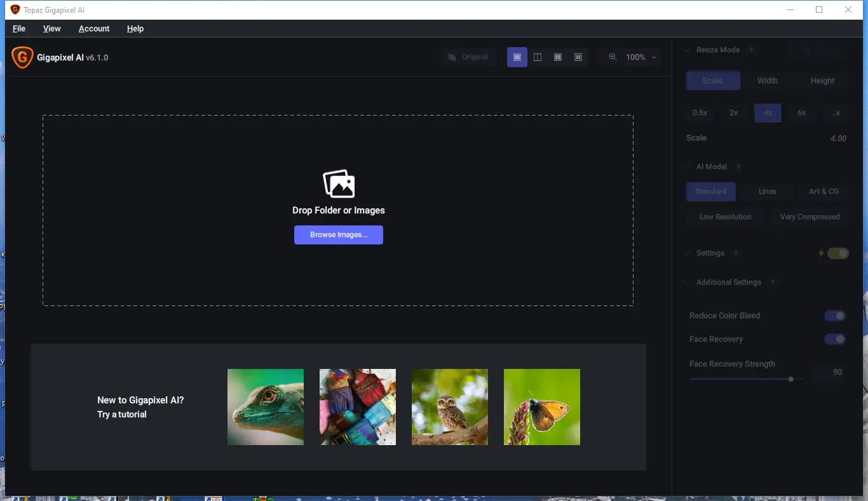
Task: Click the lightning bolt auto icon
Action: 821,253
